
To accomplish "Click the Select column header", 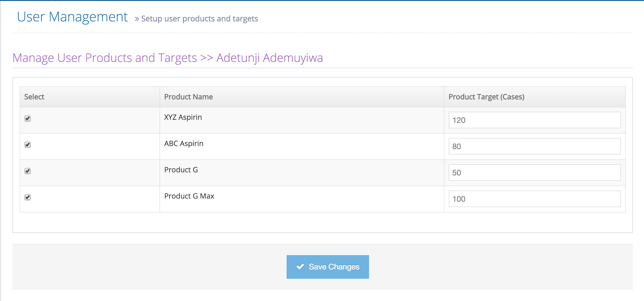I will pos(34,97).
